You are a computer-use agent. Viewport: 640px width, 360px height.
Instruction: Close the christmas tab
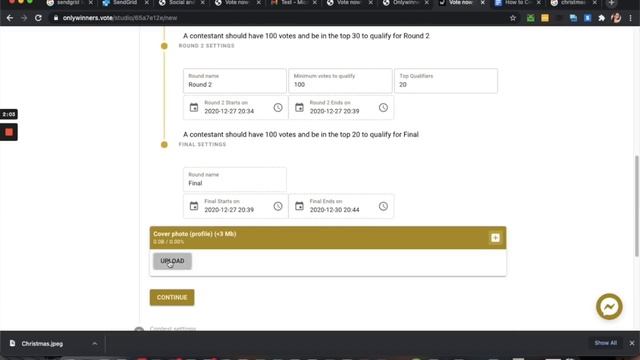[x=595, y=3]
